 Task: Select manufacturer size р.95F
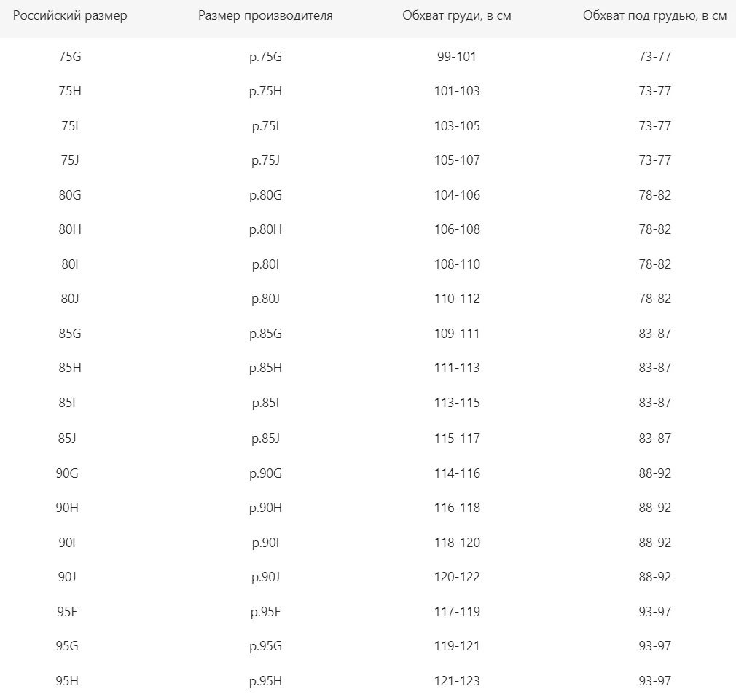265,612
